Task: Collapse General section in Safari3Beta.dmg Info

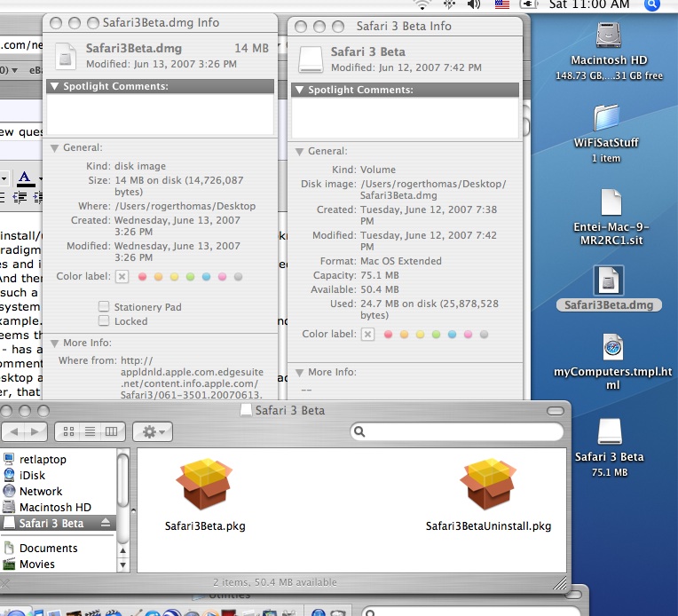Action: click(54, 148)
